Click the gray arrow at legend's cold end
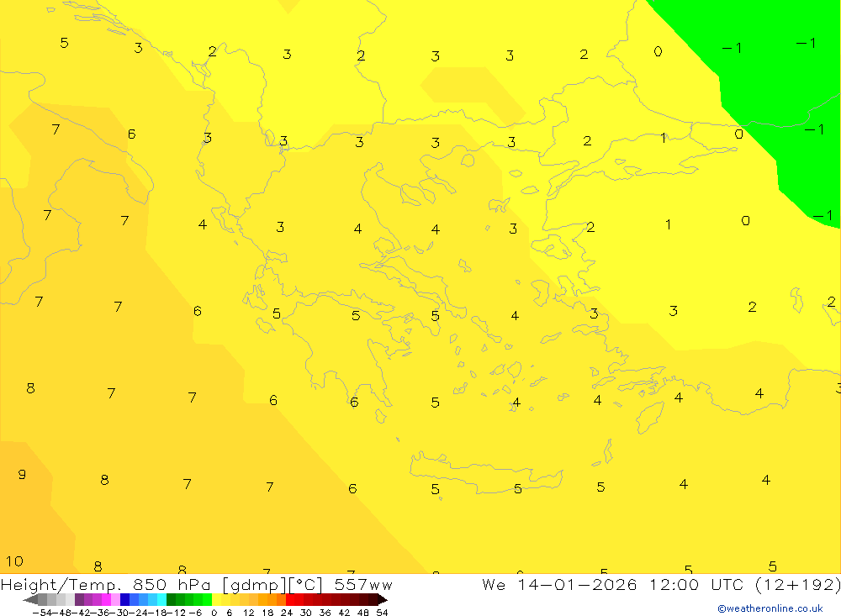The image size is (841, 616). pos(30,600)
